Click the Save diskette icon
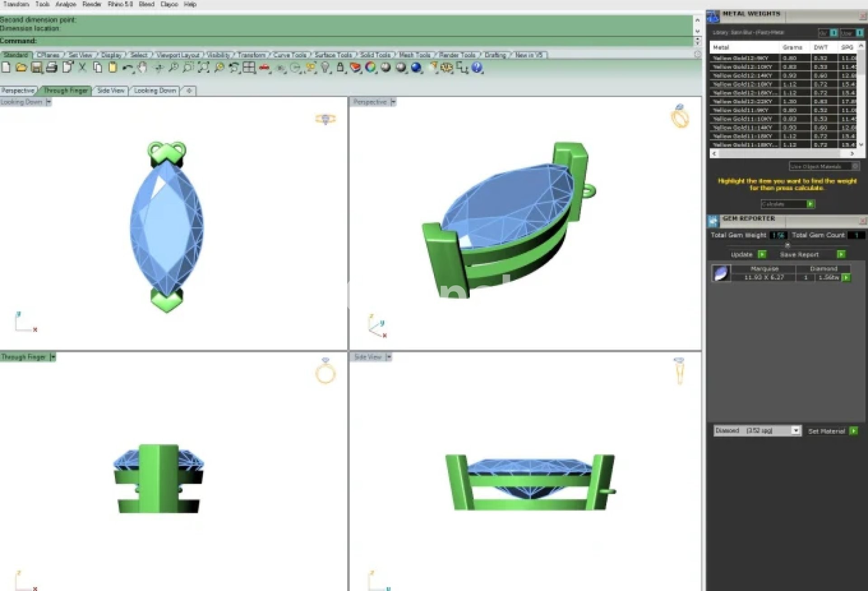The image size is (868, 591). click(x=36, y=68)
